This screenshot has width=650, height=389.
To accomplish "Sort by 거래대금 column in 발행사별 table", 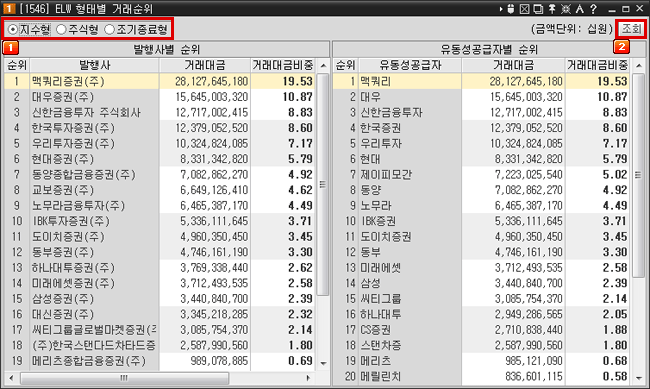I will pos(205,65).
